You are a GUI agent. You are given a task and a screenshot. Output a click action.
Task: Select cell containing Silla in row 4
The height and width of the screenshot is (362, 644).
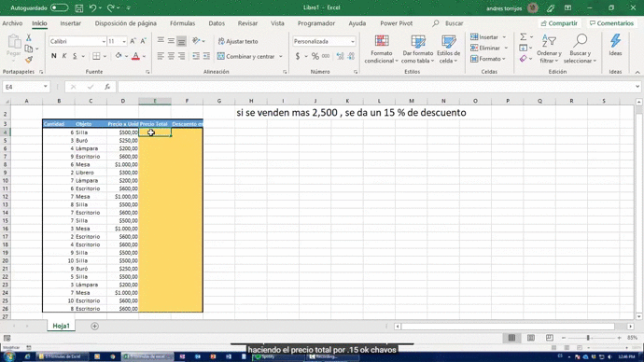(x=91, y=132)
